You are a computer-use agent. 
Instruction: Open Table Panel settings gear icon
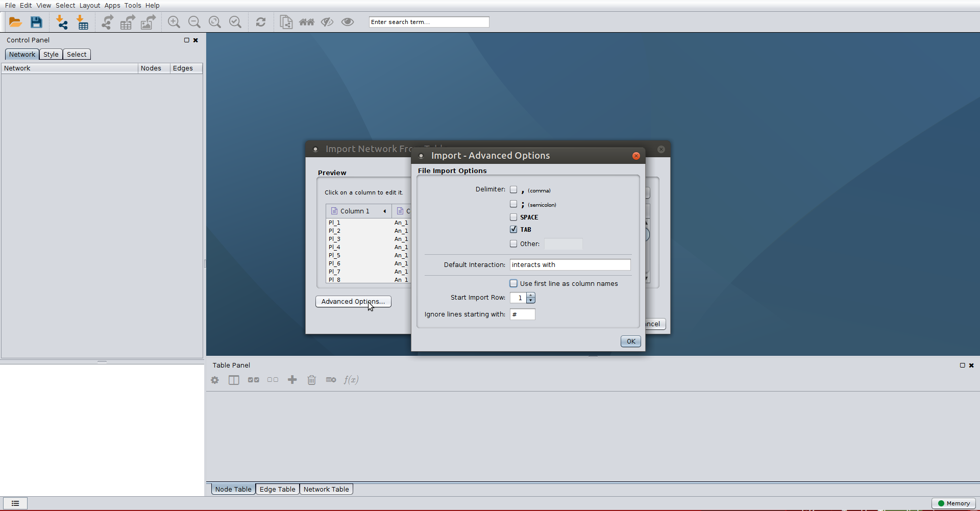(215, 380)
